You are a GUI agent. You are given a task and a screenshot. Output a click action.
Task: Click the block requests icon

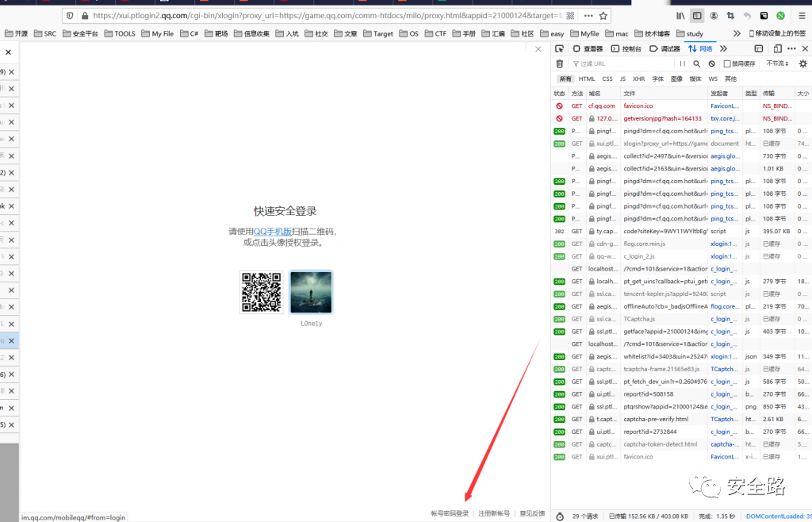[711, 63]
